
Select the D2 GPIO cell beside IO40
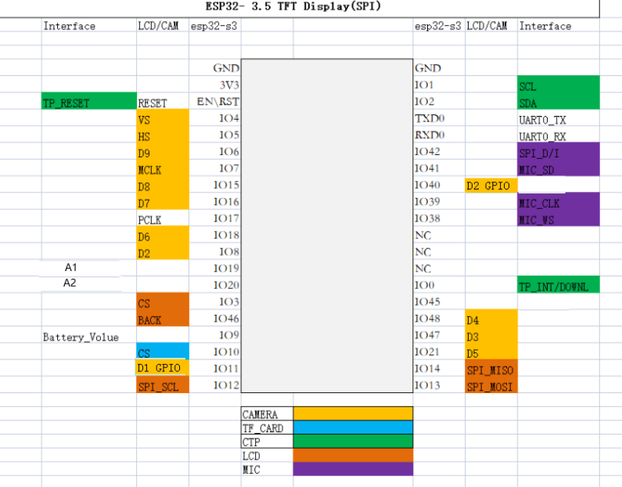pyautogui.click(x=490, y=186)
